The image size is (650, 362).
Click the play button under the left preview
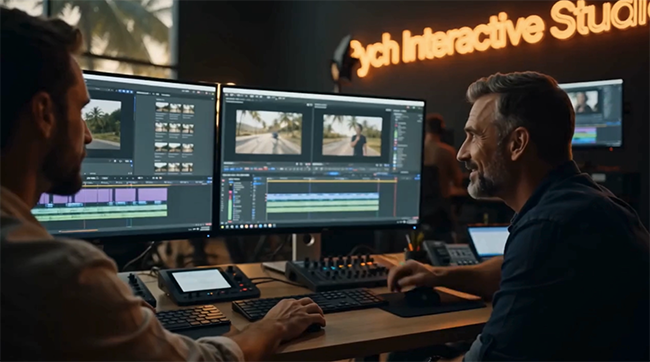click(115, 161)
